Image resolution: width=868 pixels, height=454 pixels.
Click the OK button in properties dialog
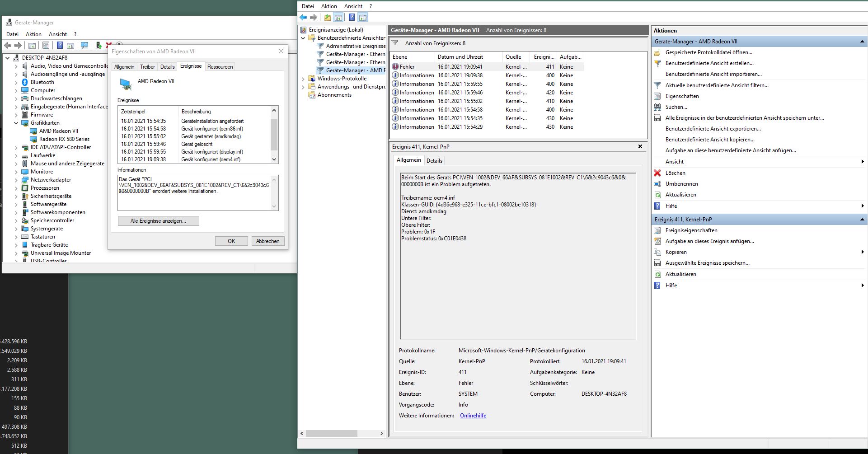(231, 241)
